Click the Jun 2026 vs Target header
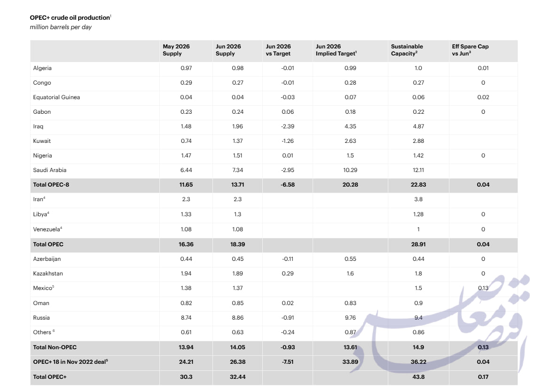The width and height of the screenshot is (558, 392). [278, 50]
